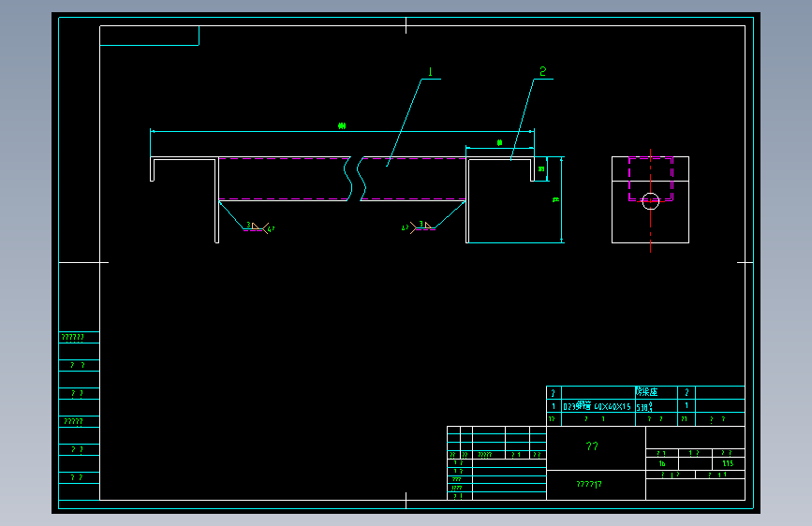Screen dimensions: 812x526
Task: Select the ????? cell in left margin strip
Action: pyautogui.click(x=80, y=421)
